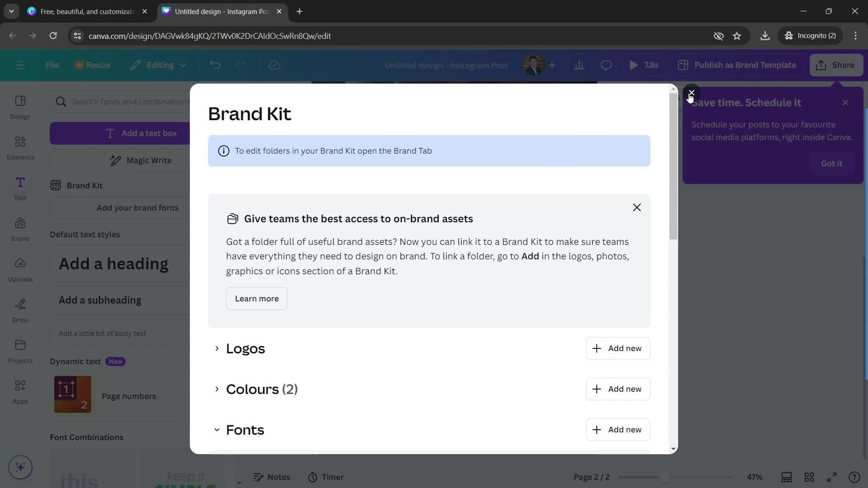Dismiss the brand assets promo card

click(x=636, y=207)
